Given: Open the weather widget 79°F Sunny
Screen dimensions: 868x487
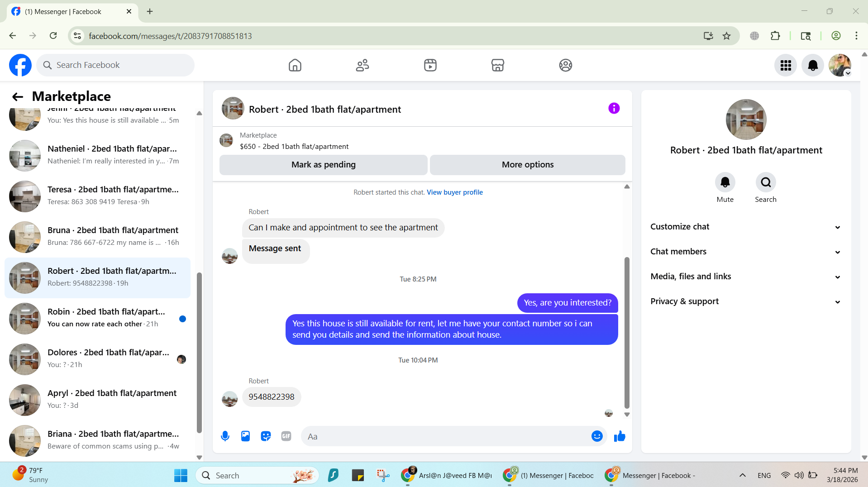Looking at the screenshot, I should pos(30,475).
